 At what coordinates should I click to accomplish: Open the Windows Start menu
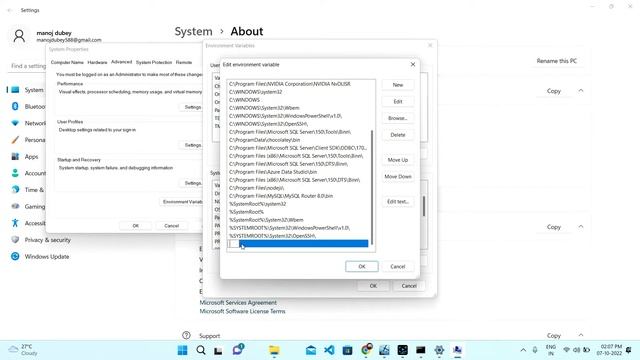click(x=182, y=350)
